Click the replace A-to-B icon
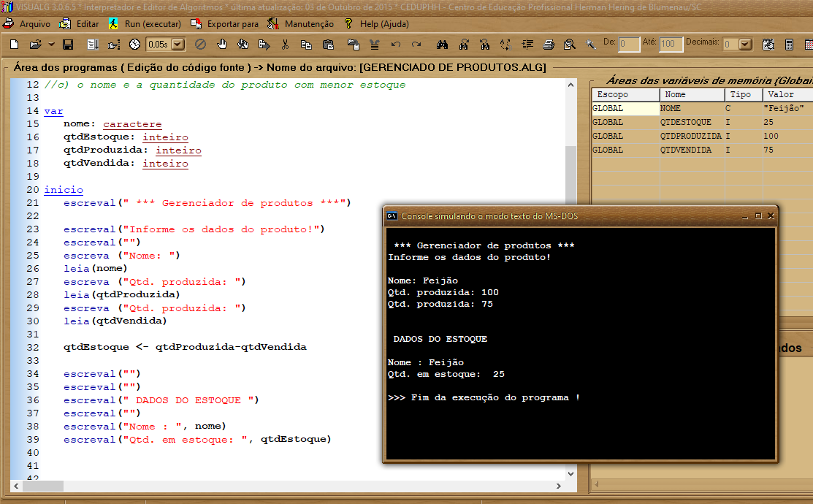The width and height of the screenshot is (813, 504). [505, 45]
